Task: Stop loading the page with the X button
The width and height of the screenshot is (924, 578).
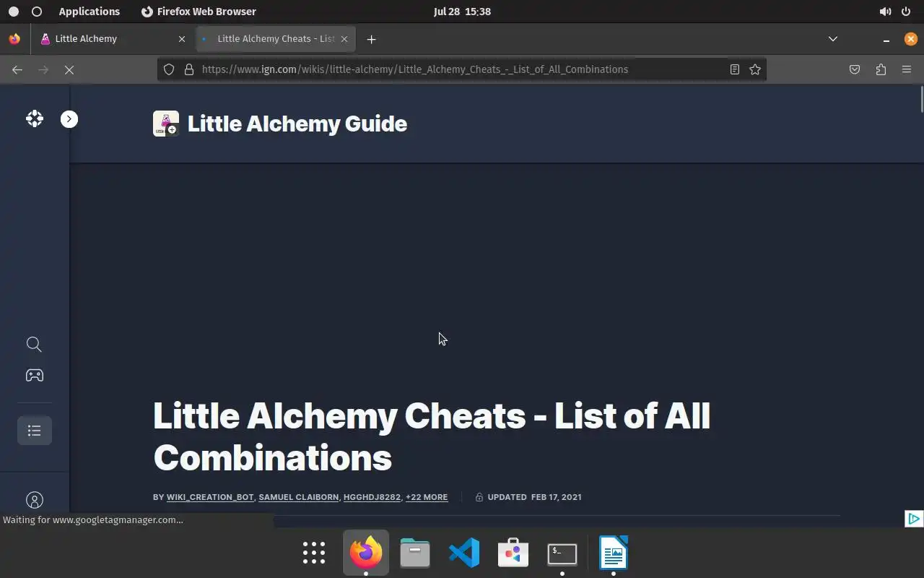Action: [x=69, y=69]
